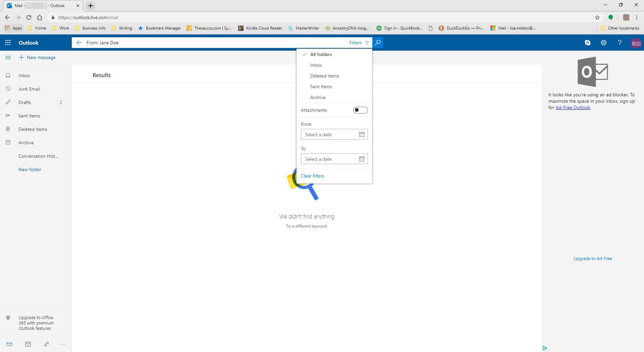Click the search box text
This screenshot has width=644, height=352.
coord(102,43)
